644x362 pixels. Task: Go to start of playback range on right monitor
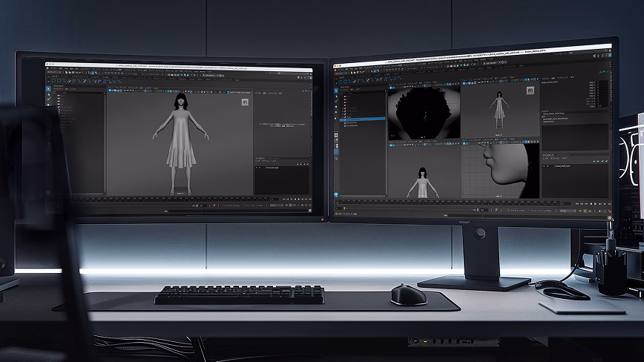click(577, 203)
